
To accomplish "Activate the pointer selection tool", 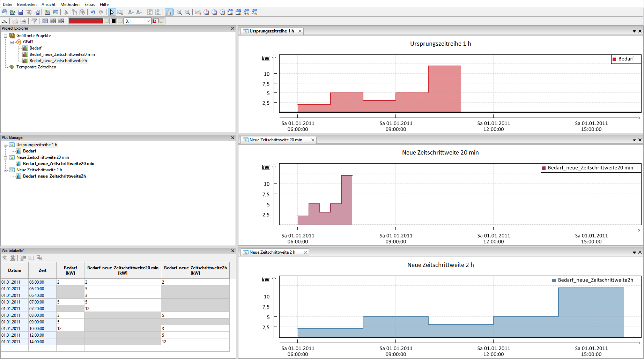I will pyautogui.click(x=112, y=12).
